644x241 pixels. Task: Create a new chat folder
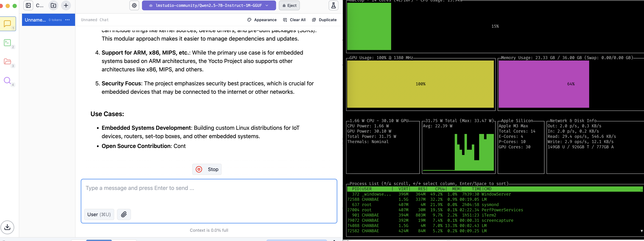pos(53,5)
